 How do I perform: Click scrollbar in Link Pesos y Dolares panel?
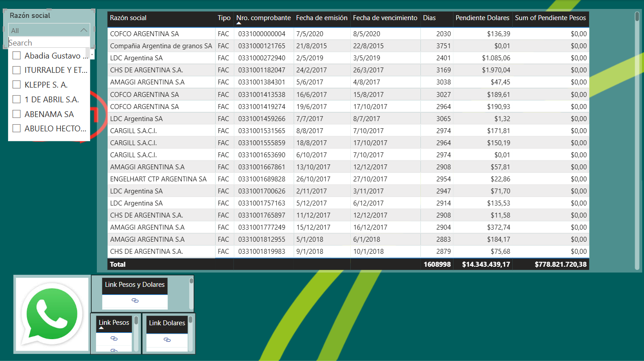coord(191,294)
